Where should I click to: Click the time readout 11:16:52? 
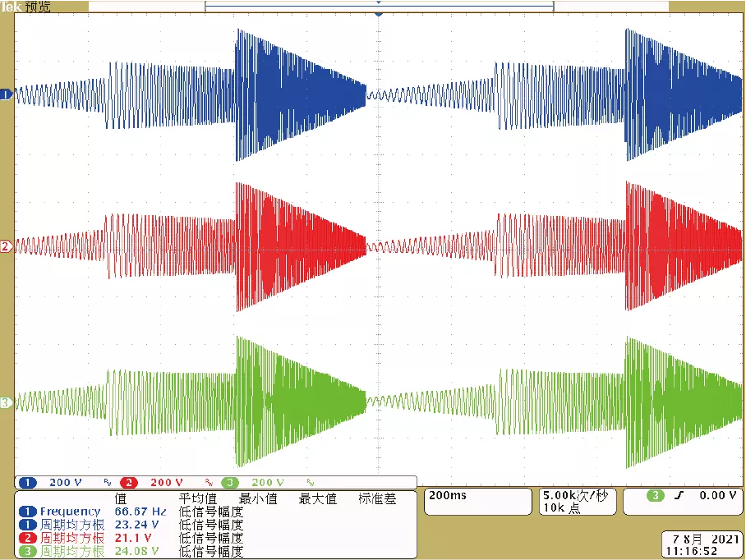[691, 552]
